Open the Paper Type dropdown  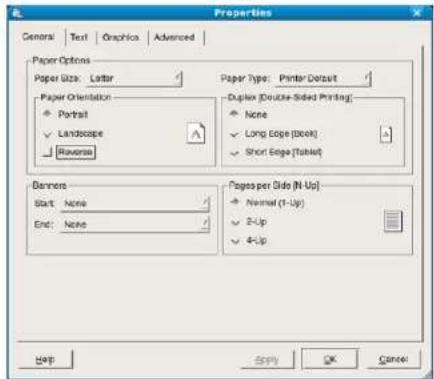click(323, 79)
